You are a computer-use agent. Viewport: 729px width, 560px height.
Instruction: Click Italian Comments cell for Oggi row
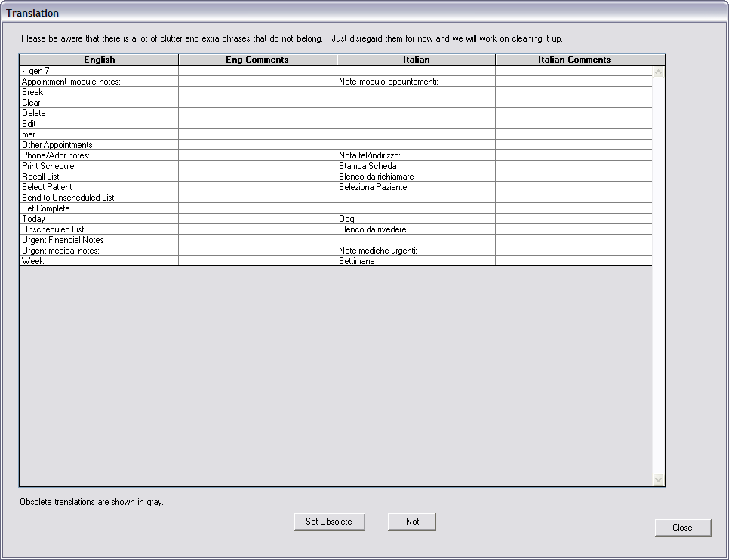[574, 219]
